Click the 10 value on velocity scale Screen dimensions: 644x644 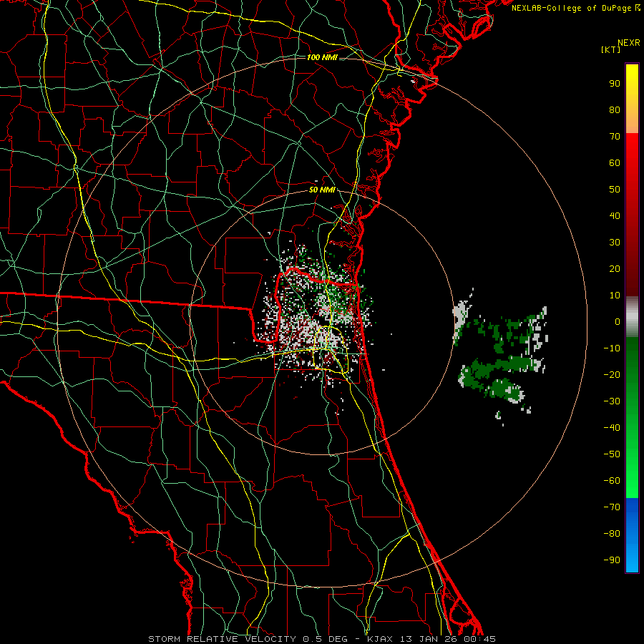point(615,296)
